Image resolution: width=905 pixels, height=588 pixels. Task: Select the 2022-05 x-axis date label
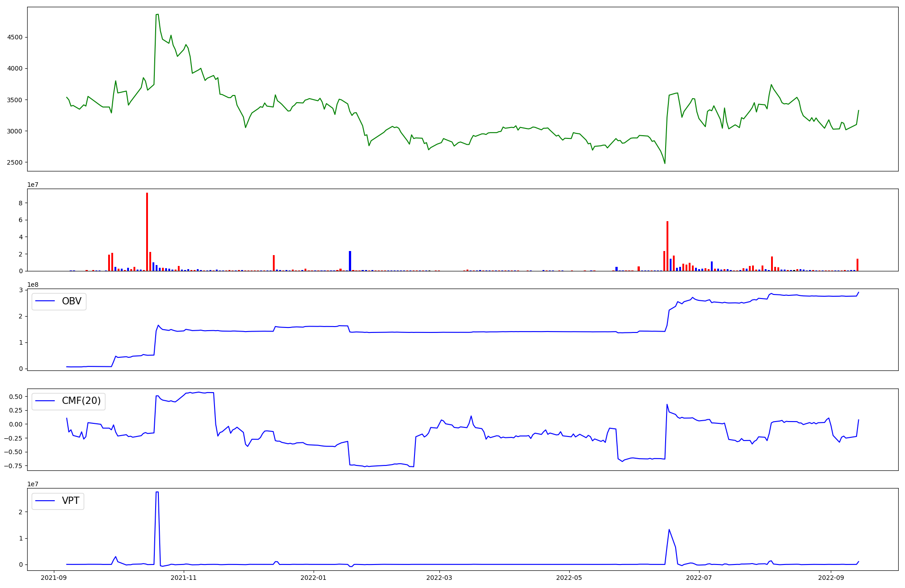coord(569,578)
